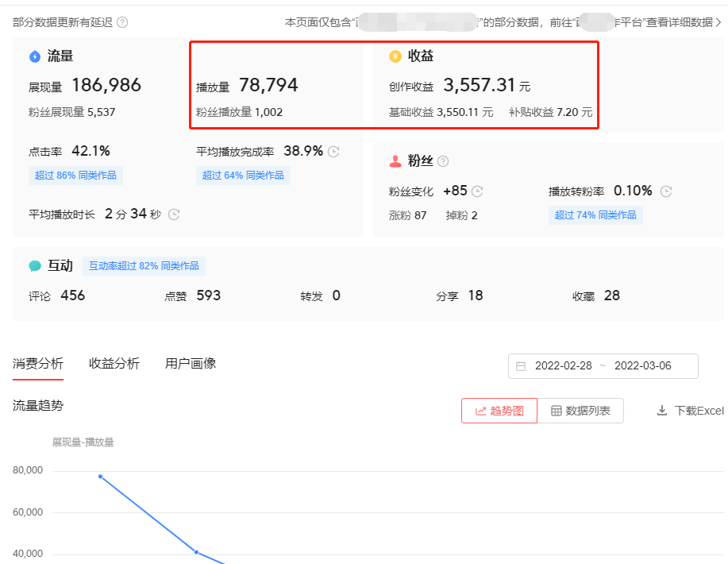Click the 点击率 value 42.1%
The height and width of the screenshot is (564, 728).
coord(91,151)
